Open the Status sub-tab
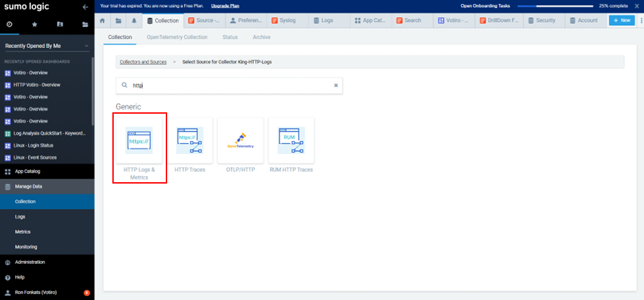The height and width of the screenshot is (300, 644). [x=230, y=37]
